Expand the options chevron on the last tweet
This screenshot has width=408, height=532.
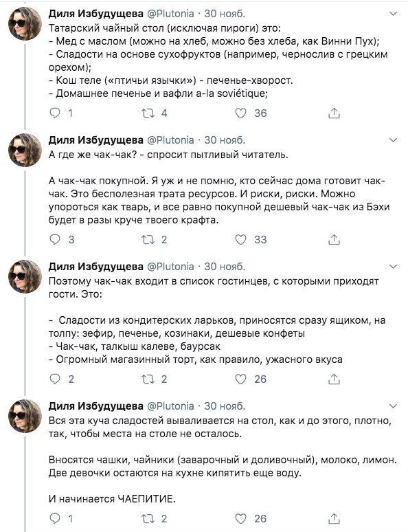(393, 406)
